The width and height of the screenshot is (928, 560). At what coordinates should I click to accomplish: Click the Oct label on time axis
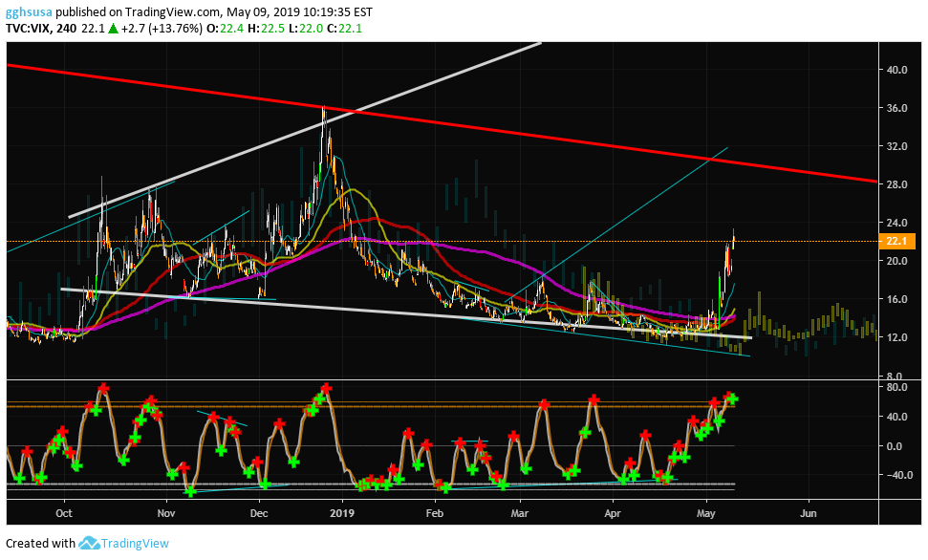pos(64,513)
